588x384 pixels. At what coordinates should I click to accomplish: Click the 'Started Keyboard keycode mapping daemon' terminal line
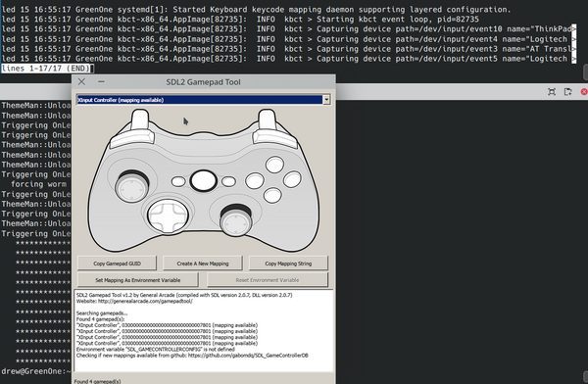256,10
